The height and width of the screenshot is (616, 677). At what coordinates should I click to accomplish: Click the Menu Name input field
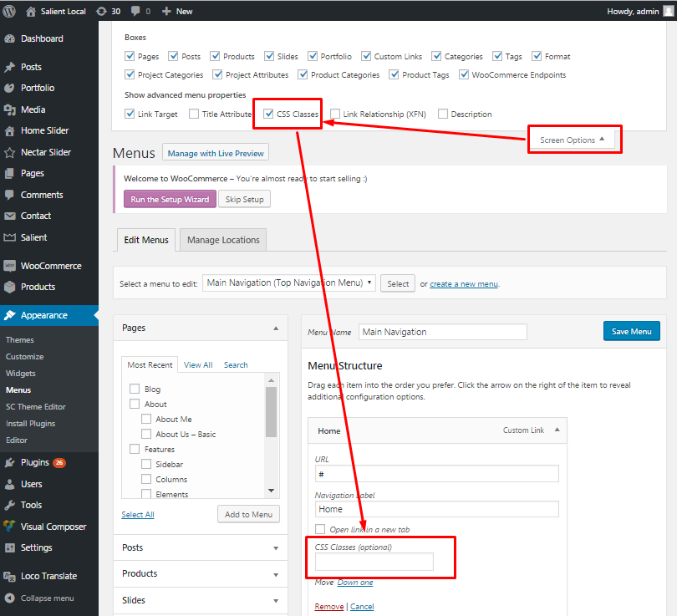[x=442, y=332]
